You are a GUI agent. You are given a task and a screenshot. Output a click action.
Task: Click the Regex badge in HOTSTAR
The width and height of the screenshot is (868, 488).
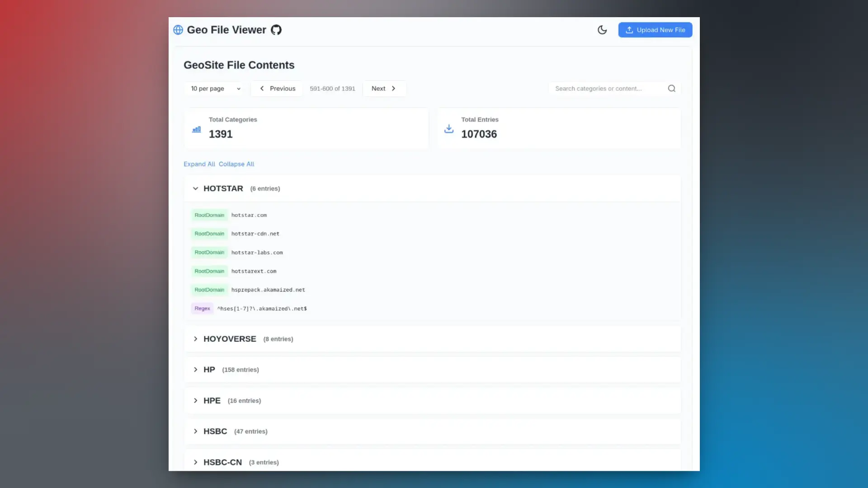point(202,308)
